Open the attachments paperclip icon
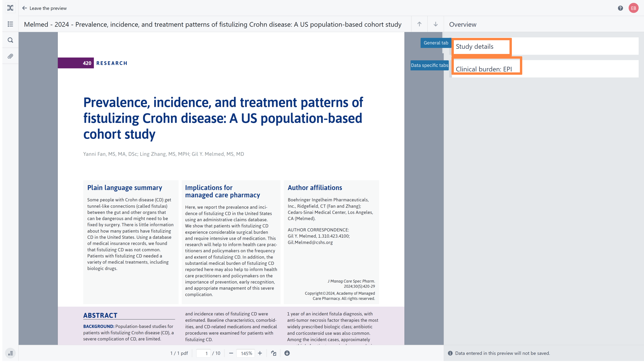The width and height of the screenshot is (644, 362). 10,56
